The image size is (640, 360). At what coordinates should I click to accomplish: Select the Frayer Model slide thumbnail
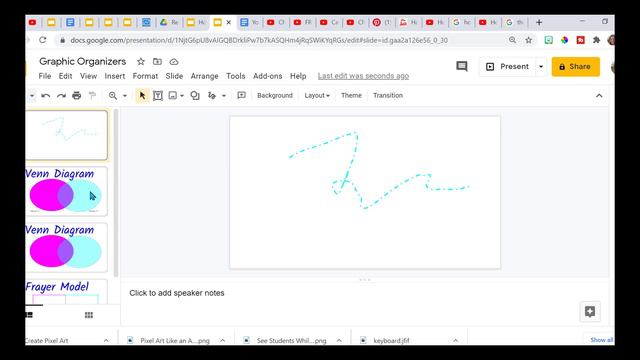point(67,291)
